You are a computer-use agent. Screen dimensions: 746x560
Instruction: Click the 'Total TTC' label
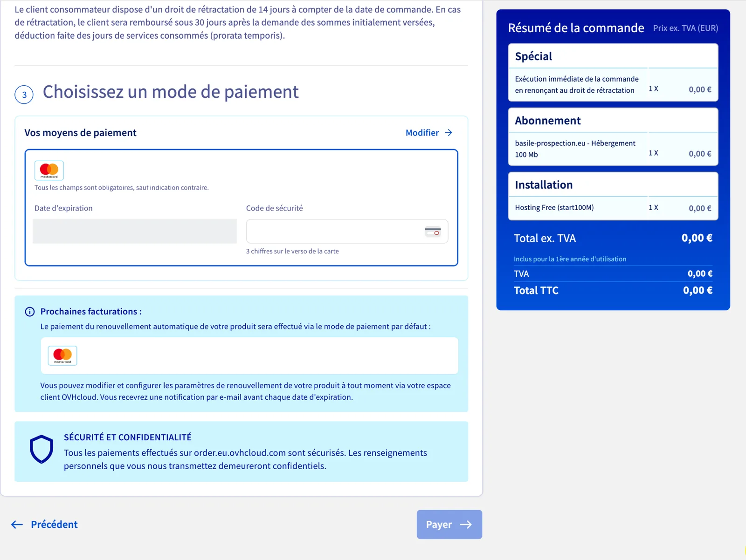(536, 291)
